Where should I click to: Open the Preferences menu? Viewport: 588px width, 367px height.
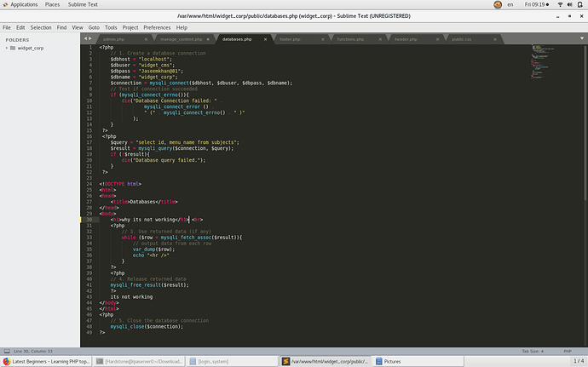[157, 28]
